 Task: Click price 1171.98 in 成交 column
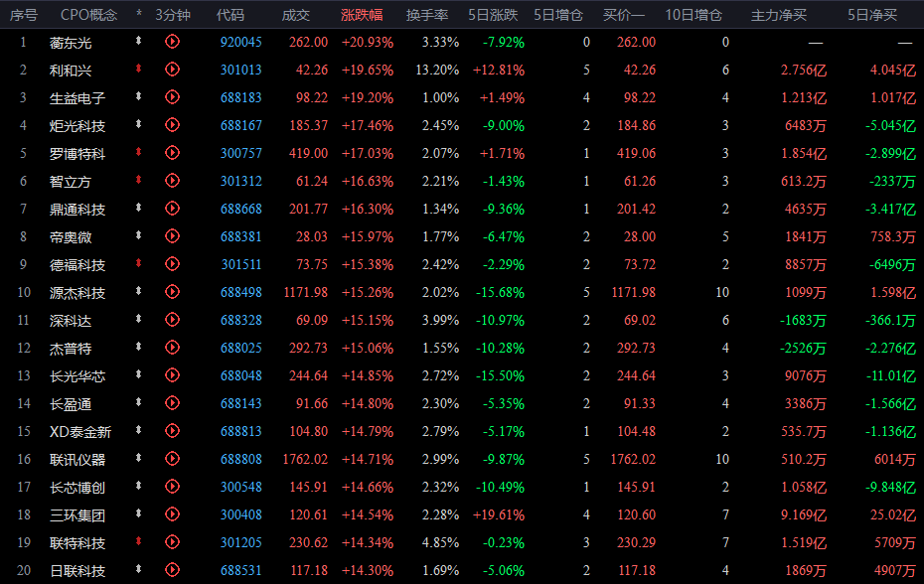click(306, 292)
